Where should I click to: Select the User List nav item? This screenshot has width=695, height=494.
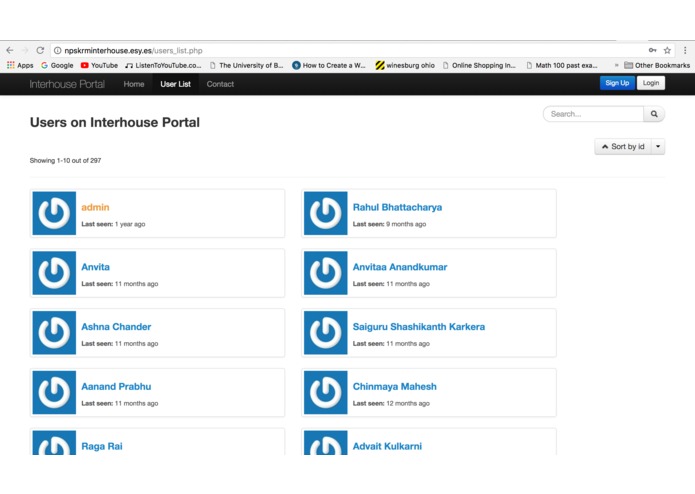click(x=176, y=84)
